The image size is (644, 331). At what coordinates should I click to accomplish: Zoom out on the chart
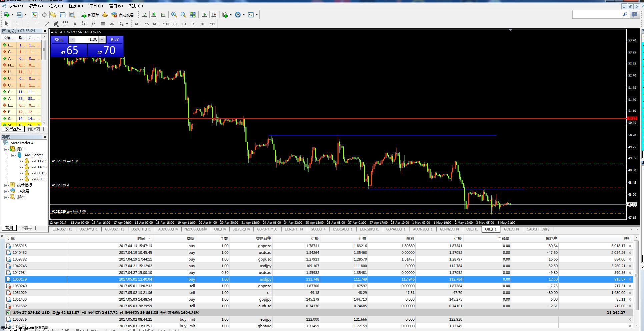pyautogui.click(x=183, y=15)
